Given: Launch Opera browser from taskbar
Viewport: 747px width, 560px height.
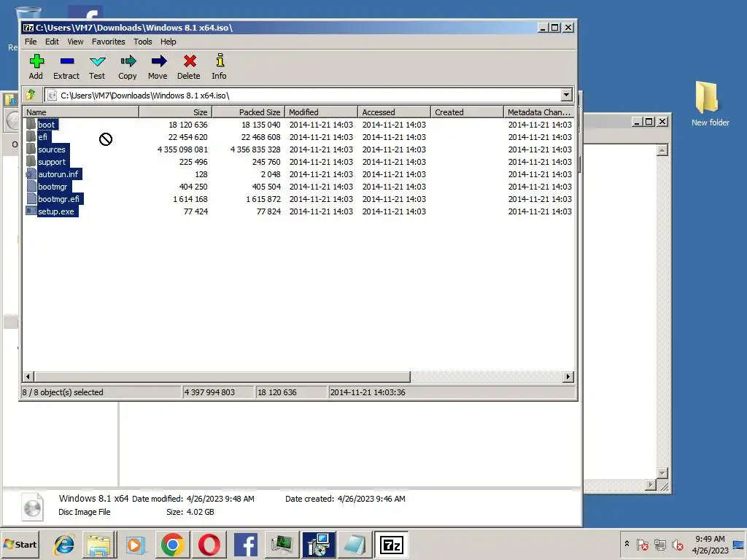Looking at the screenshot, I should click(x=209, y=545).
